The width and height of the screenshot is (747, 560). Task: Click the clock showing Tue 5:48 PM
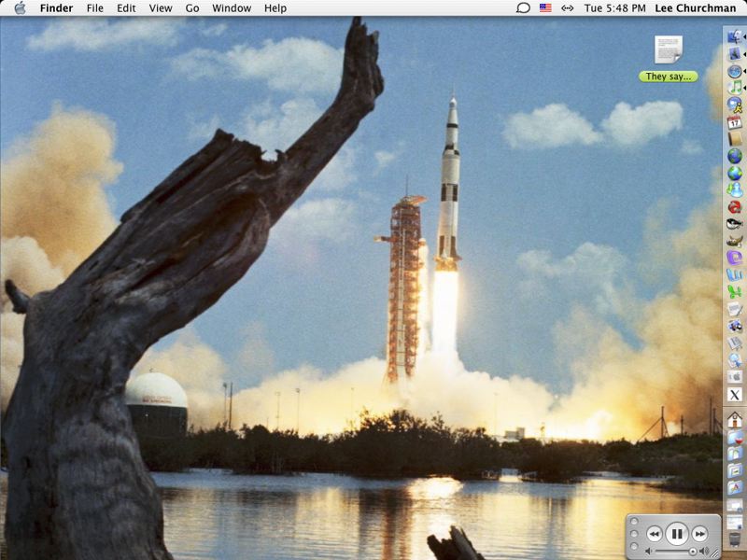614,8
